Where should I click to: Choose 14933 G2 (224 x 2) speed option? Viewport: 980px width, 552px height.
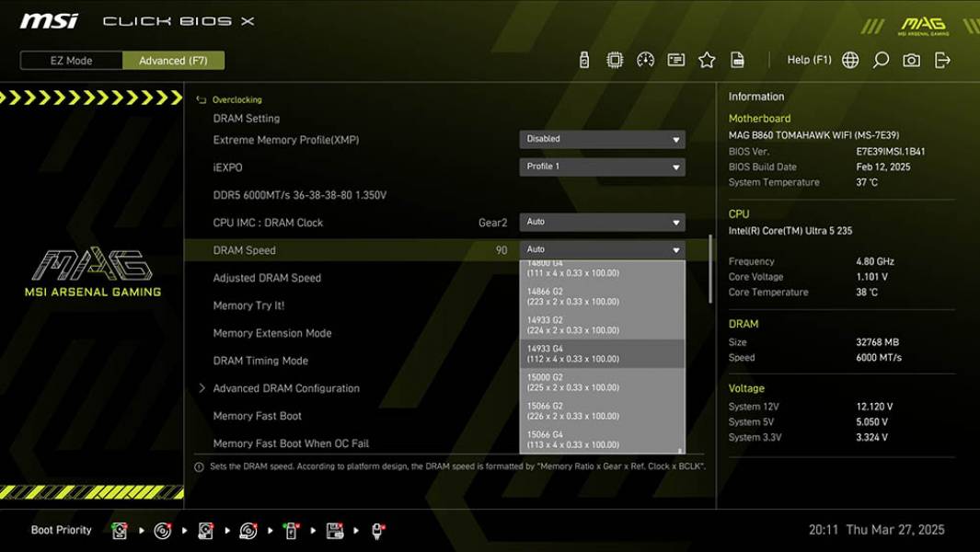tap(602, 325)
